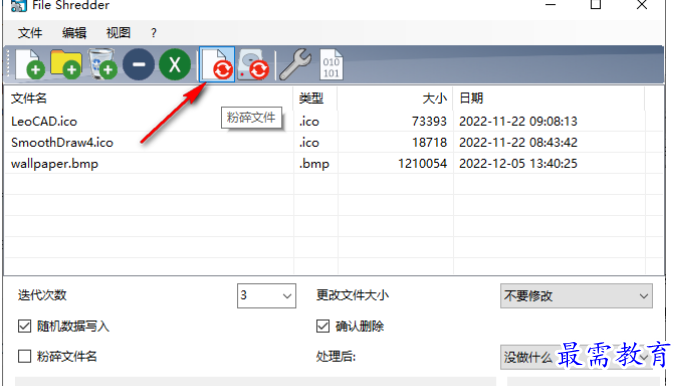Screen dimensions: 679x386
Task: Click the File Shredder title bar app icon
Action: (x=18, y=6)
